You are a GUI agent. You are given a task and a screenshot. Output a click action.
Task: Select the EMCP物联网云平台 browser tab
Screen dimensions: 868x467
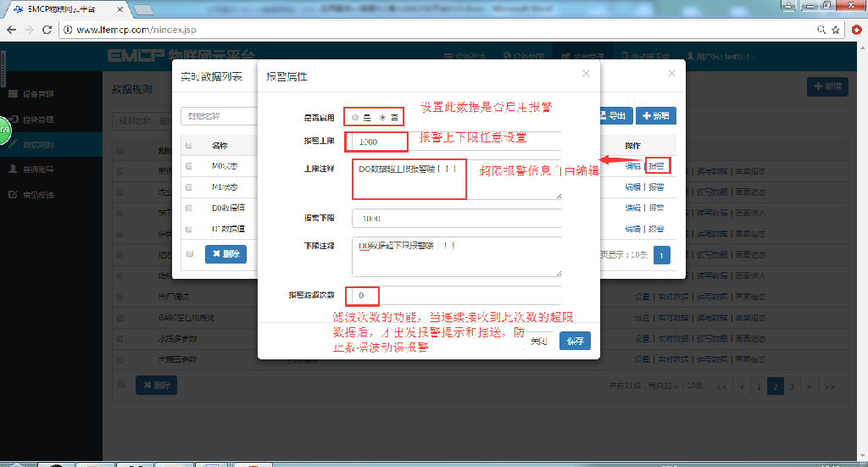point(64,9)
